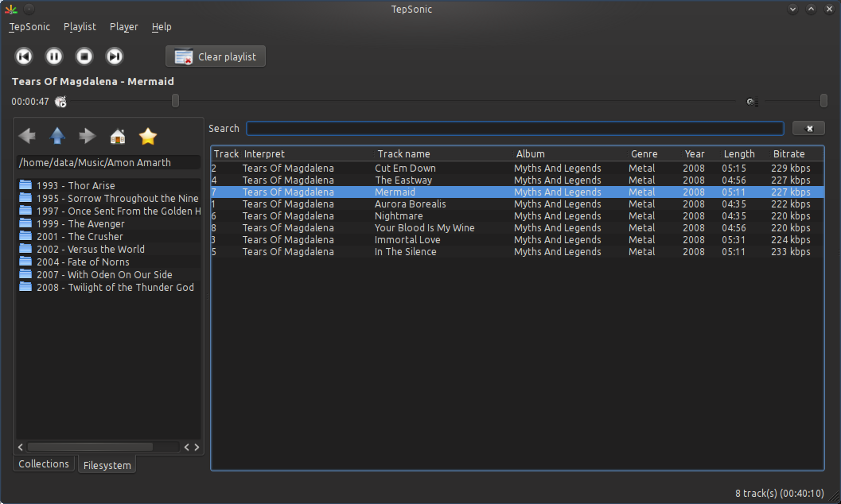Viewport: 841px width, 504px height.
Task: Select folder 1995 - Sorrow Throughout the Nine
Action: 109,198
